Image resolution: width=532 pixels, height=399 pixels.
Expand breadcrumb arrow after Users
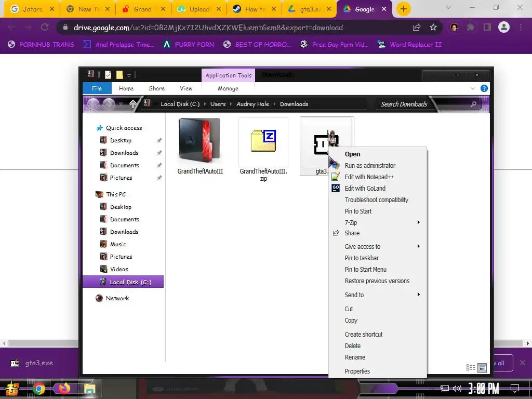tap(231, 104)
